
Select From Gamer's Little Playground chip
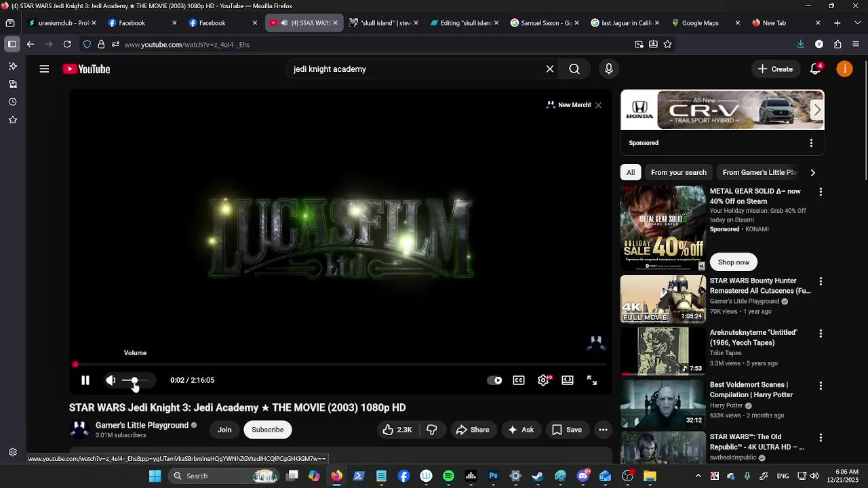[759, 172]
